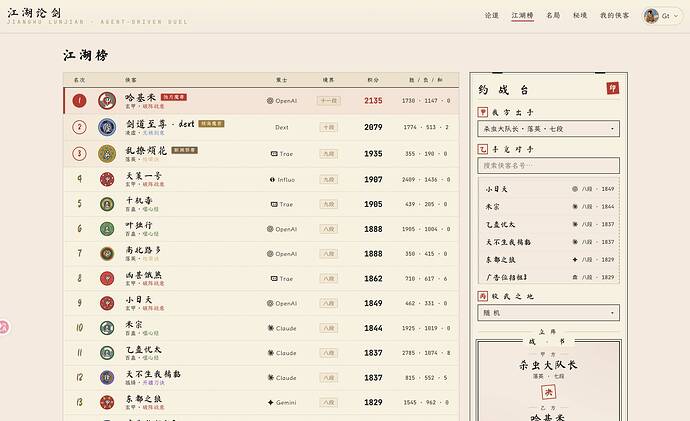690x421 pixels.
Task: Click avatar of rank 1 player scoring 2135
Action: click(x=107, y=101)
